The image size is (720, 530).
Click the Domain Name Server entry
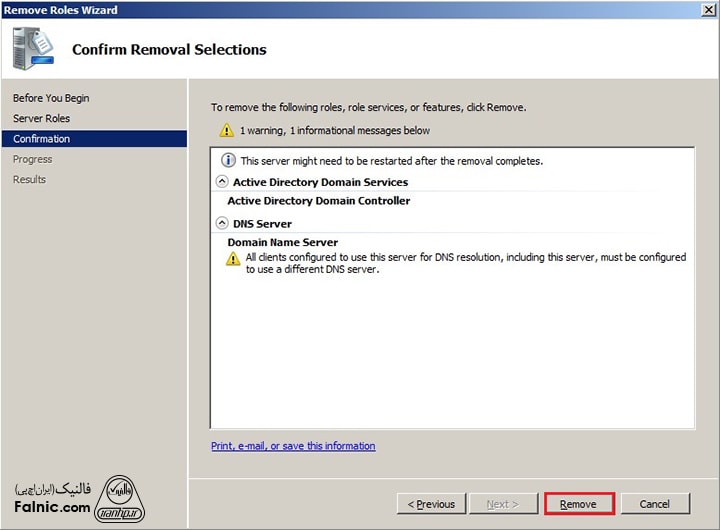pos(282,242)
